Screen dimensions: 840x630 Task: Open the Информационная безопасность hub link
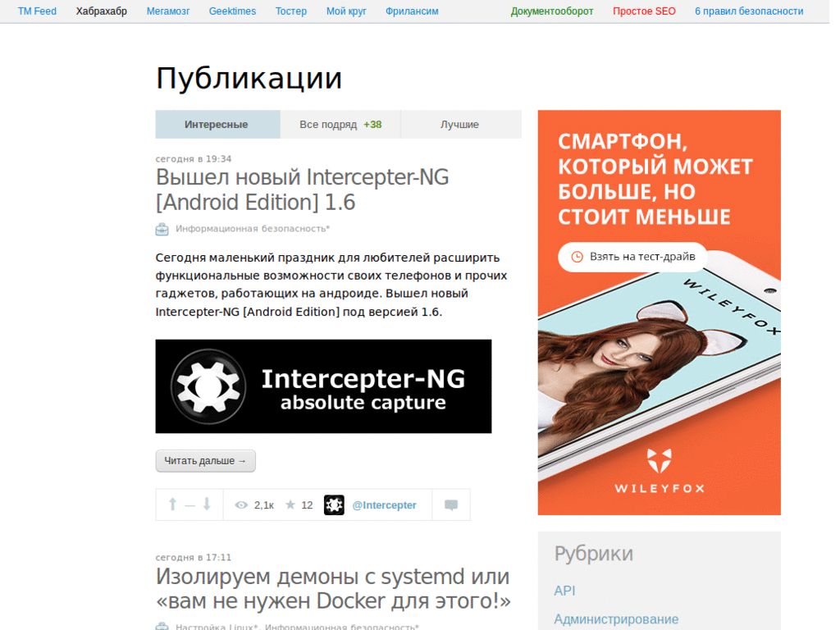point(251,230)
